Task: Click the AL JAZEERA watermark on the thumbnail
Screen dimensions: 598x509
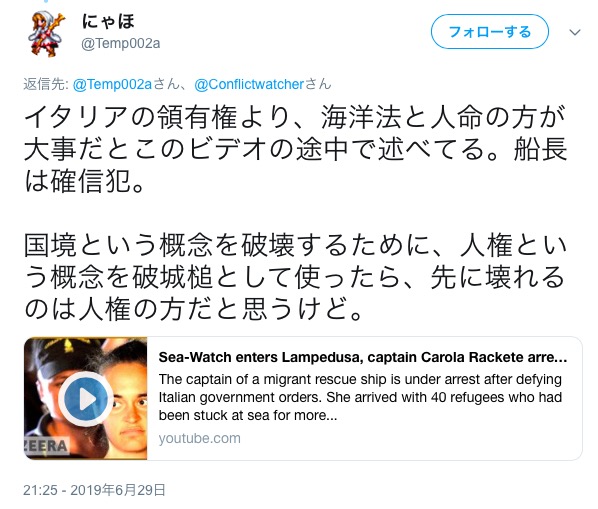Action: coord(47,446)
